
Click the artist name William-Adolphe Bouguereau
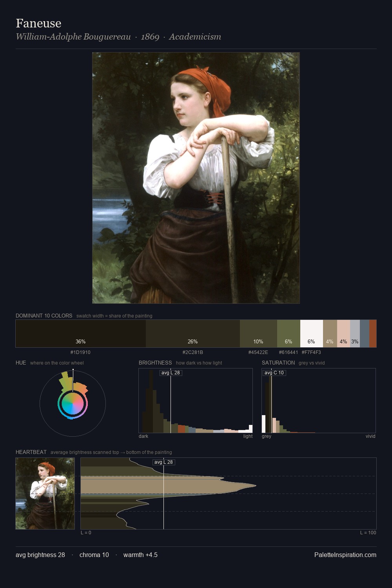(73, 37)
